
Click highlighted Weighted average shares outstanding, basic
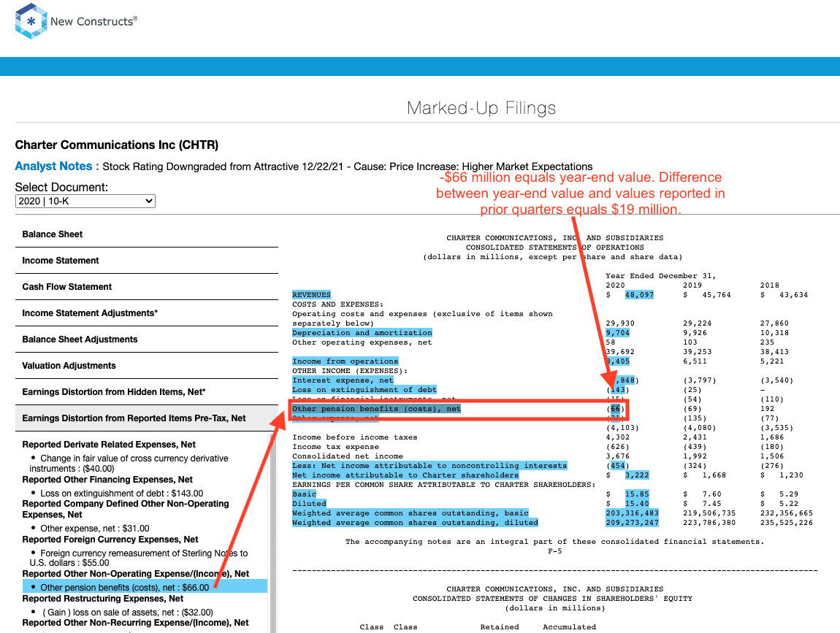411,513
